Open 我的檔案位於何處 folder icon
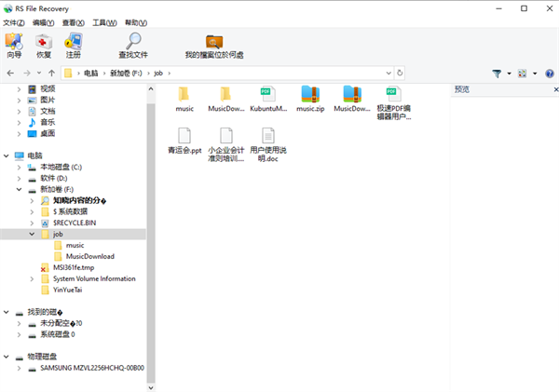This screenshot has width=559, height=392. [214, 46]
